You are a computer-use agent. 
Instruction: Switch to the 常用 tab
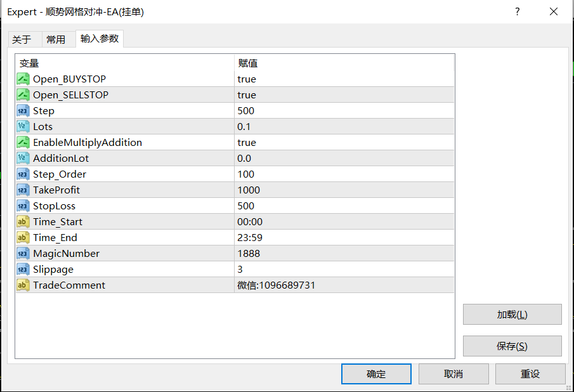[56, 39]
